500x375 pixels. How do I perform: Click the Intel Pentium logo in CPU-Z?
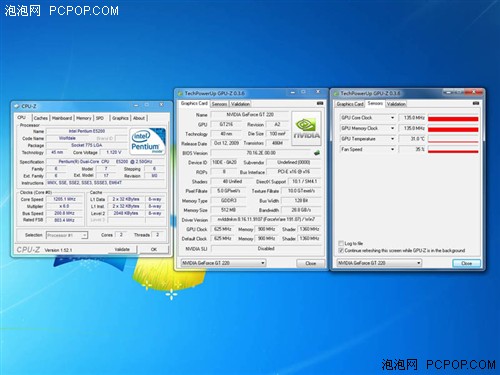(147, 141)
